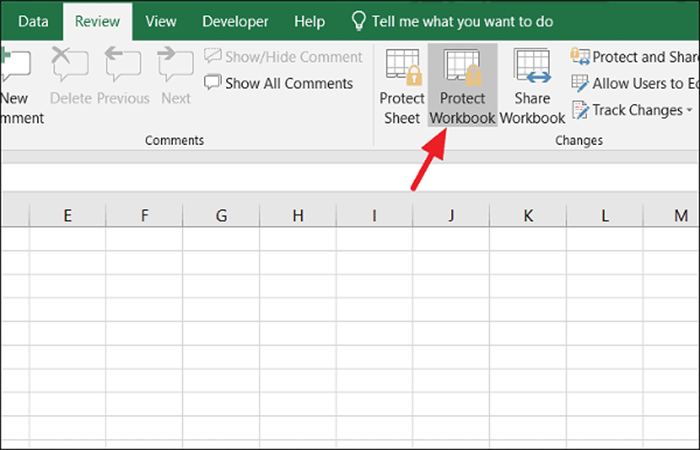
Task: Open the Help tab
Action: click(309, 21)
